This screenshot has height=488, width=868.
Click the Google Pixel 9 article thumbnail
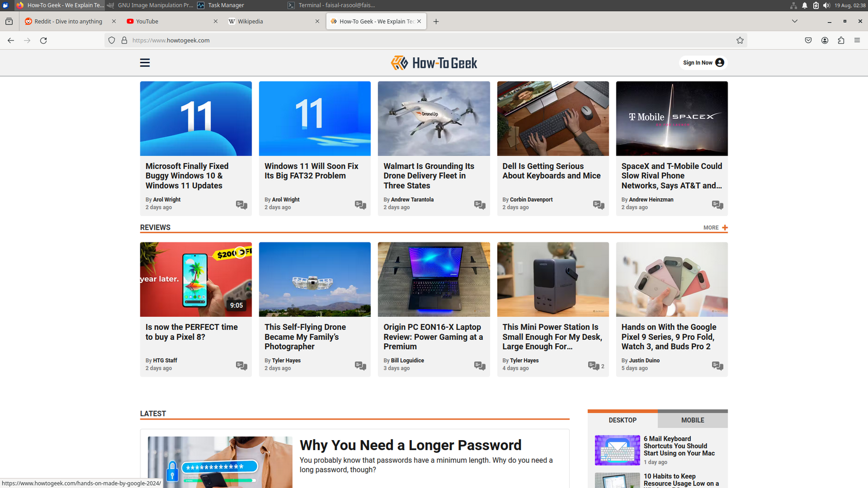click(672, 279)
